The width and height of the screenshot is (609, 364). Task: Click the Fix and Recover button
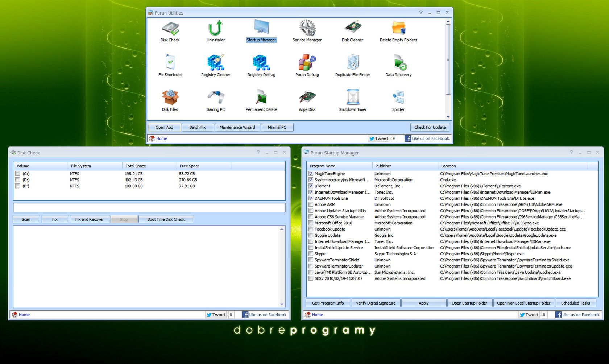pyautogui.click(x=90, y=219)
